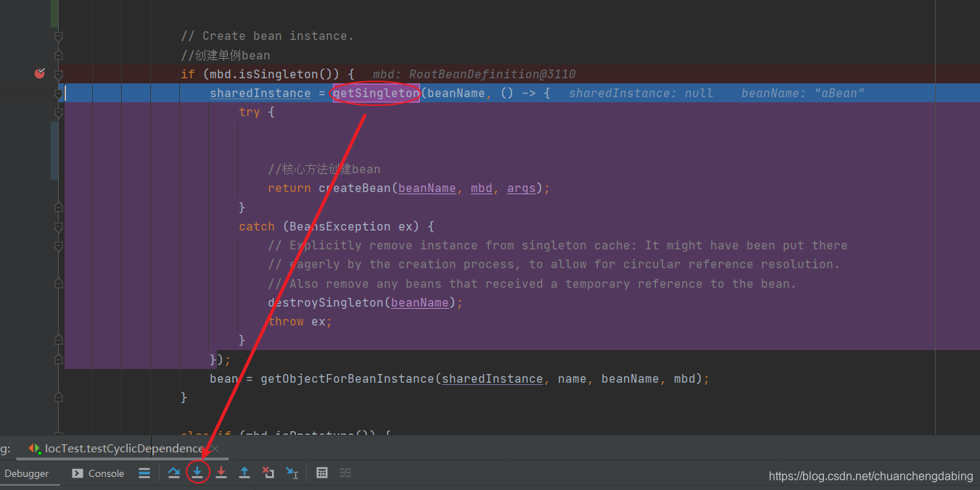Click destroySingleton in the catch block
The width and height of the screenshot is (980, 490).
click(x=326, y=302)
